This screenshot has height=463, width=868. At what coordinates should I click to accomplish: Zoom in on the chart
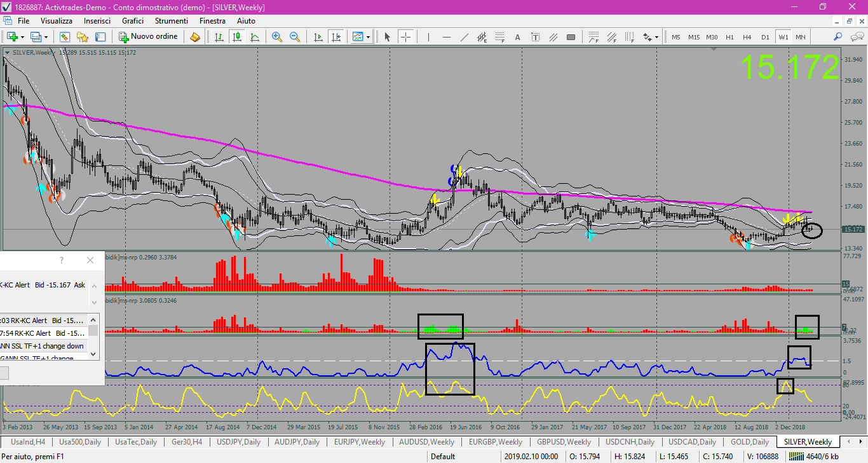(x=277, y=37)
